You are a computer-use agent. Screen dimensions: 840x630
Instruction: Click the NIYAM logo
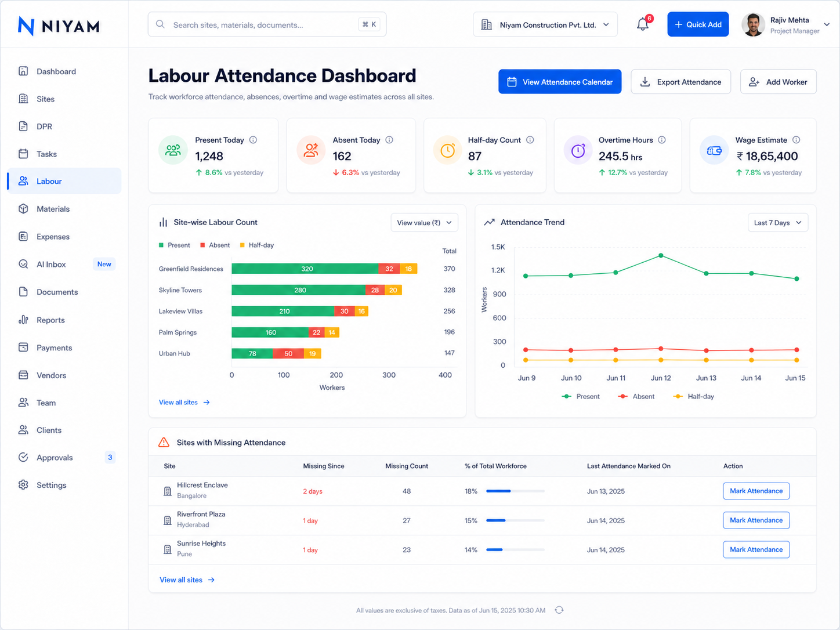[59, 26]
